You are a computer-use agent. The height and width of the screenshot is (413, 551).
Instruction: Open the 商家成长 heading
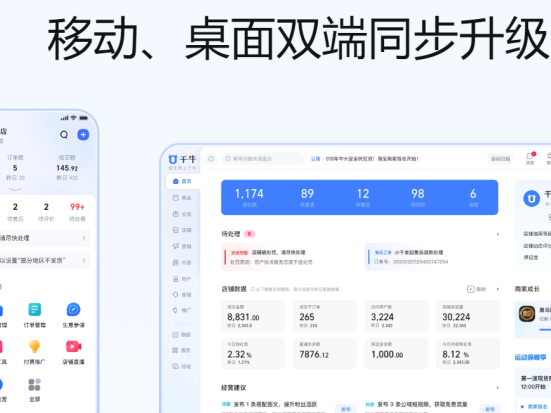(527, 289)
